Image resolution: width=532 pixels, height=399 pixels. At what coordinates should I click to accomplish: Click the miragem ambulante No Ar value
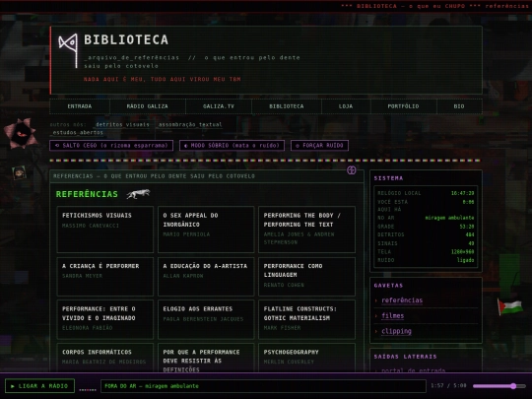[449, 218]
